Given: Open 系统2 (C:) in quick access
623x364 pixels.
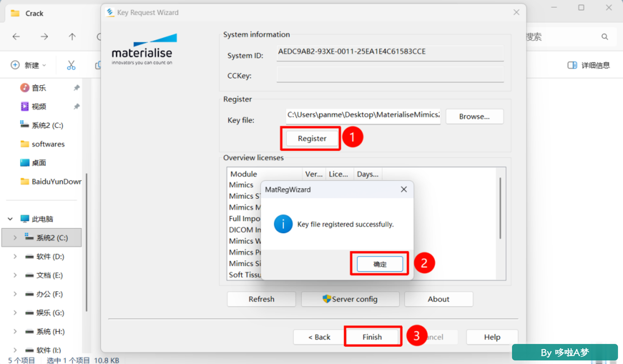Looking at the screenshot, I should coord(42,125).
